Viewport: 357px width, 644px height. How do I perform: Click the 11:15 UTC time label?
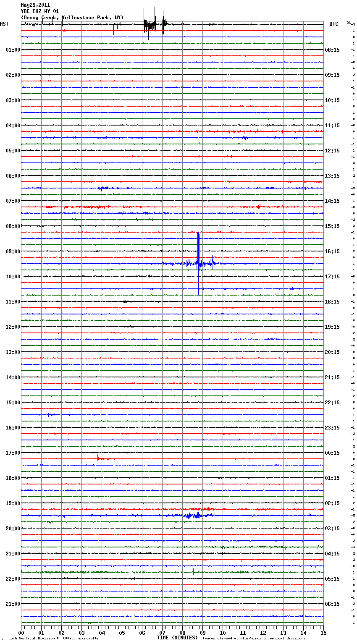pyautogui.click(x=332, y=126)
